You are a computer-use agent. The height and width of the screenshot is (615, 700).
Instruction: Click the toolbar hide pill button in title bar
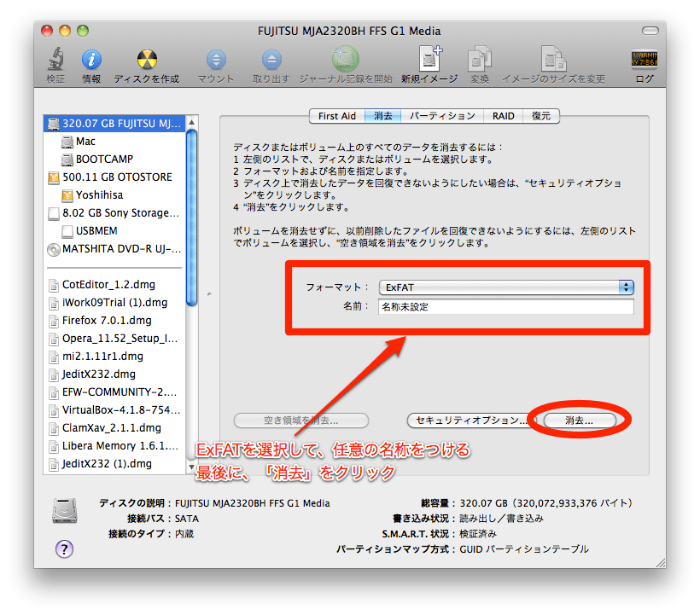coord(650,31)
